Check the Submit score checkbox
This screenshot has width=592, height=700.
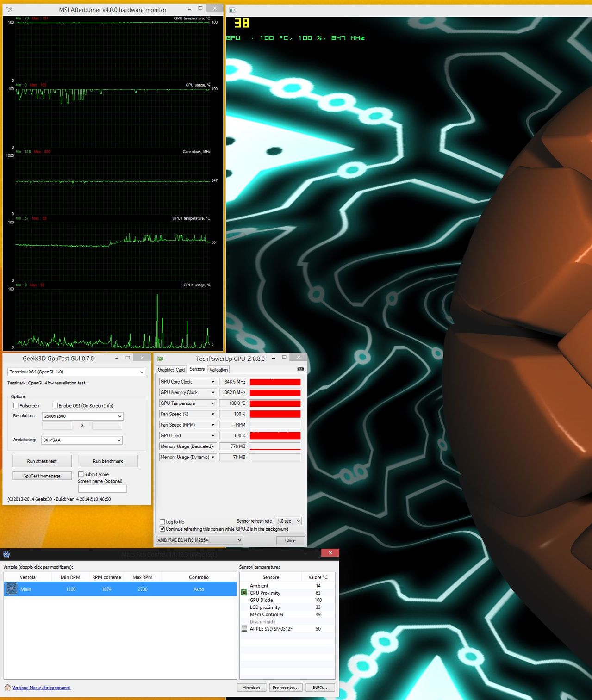tap(81, 474)
